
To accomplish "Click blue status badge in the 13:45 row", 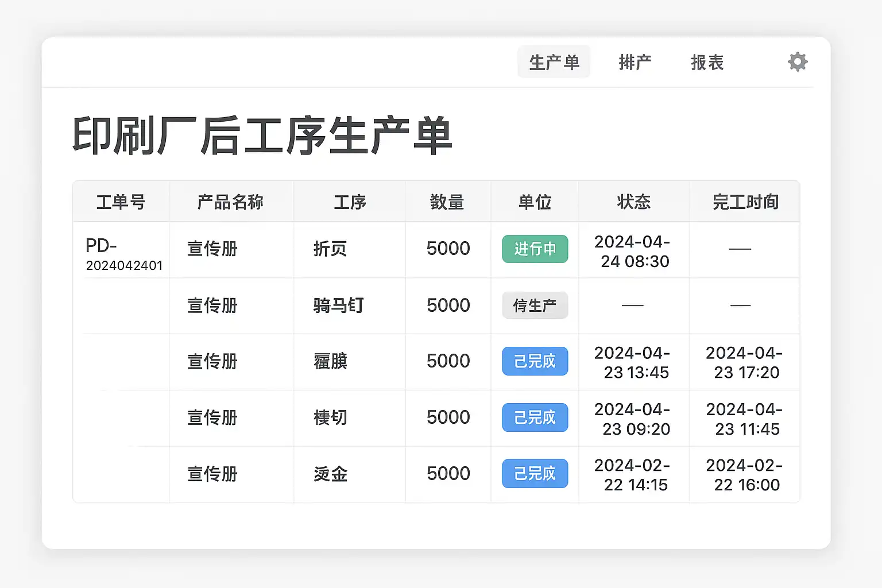I will [x=535, y=362].
